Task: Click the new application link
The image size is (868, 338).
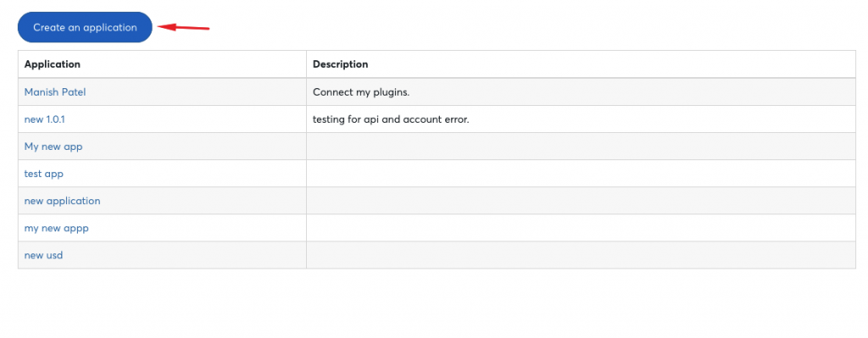Action: [62, 201]
